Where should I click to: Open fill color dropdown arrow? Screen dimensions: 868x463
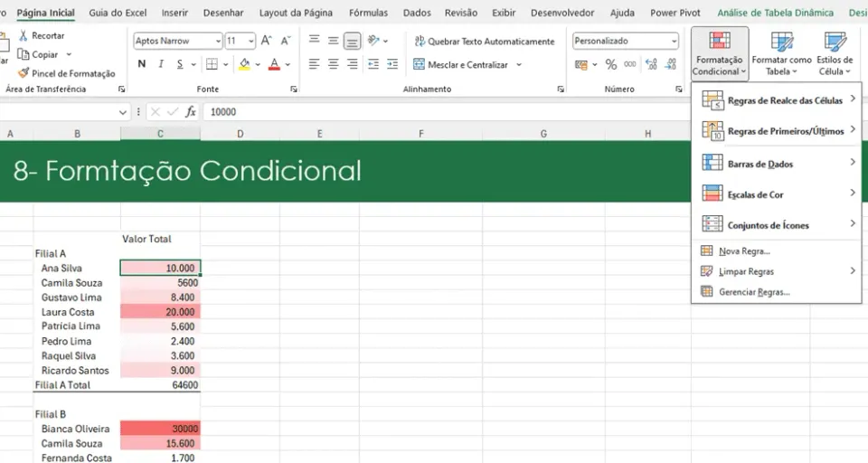pos(258,64)
